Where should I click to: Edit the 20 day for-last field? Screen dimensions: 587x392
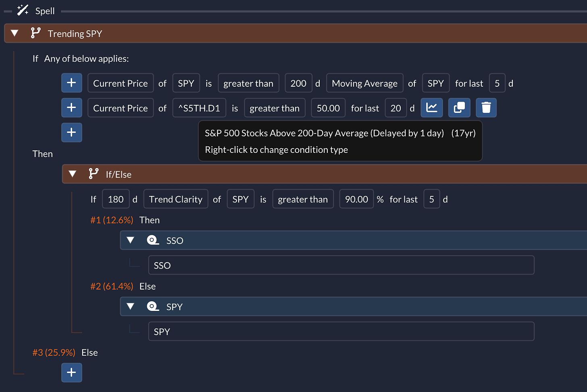point(395,108)
